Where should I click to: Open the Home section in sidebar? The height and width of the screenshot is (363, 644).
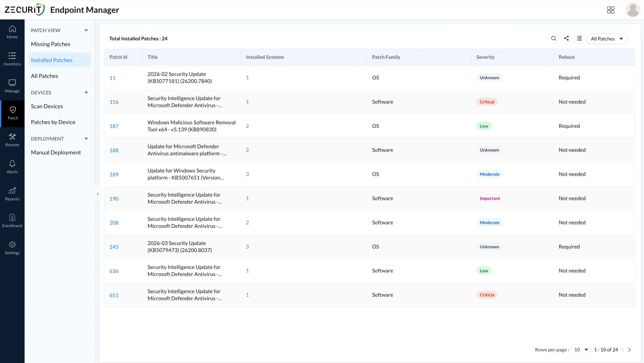pos(12,32)
